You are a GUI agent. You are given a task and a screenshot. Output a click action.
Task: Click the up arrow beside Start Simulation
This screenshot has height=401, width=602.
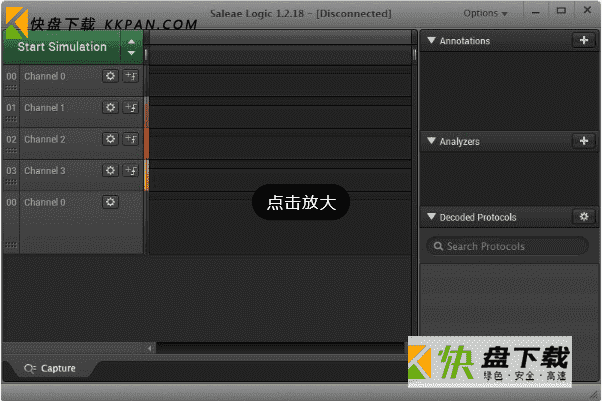pyautogui.click(x=131, y=41)
